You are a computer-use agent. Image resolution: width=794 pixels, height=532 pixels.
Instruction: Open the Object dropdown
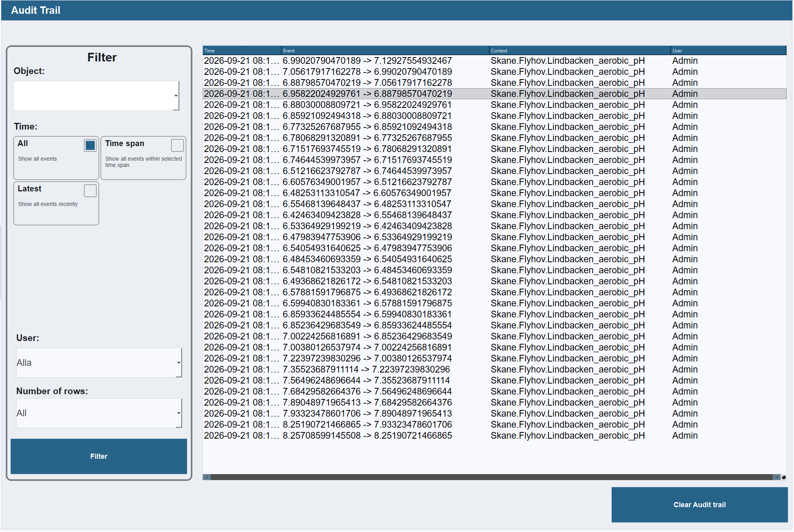[x=96, y=96]
